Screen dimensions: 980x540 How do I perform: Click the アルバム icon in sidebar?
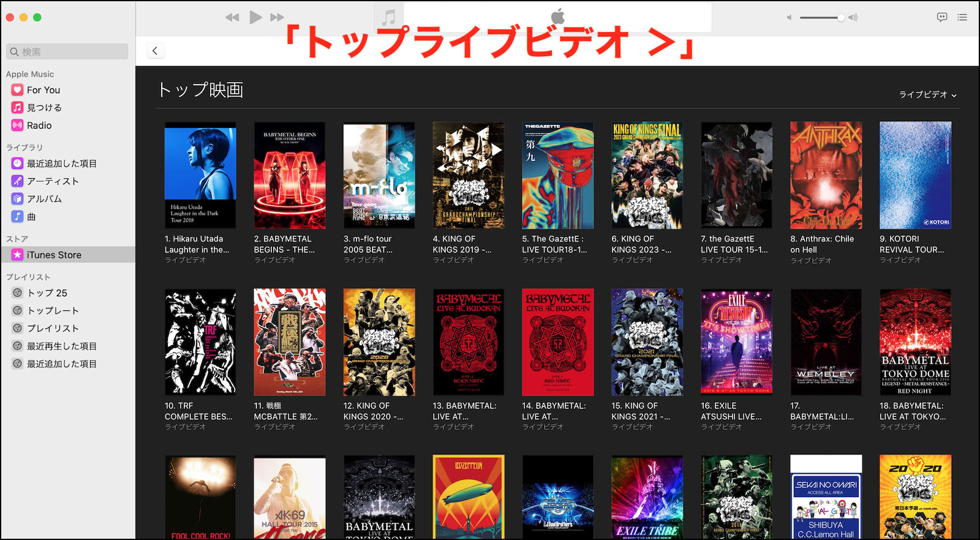click(x=17, y=199)
